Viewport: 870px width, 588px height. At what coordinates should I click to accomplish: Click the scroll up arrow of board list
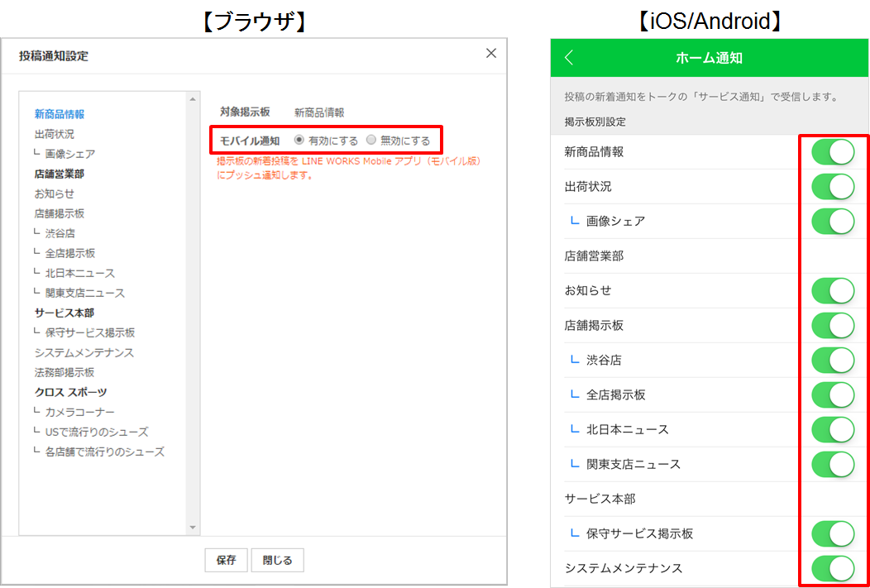tap(193, 98)
